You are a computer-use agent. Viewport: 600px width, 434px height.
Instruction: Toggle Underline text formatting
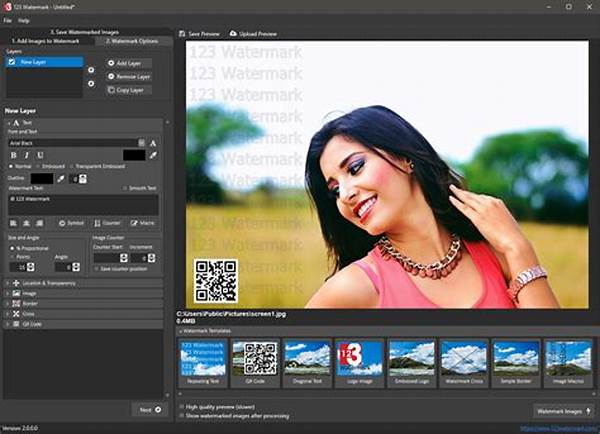[38, 155]
